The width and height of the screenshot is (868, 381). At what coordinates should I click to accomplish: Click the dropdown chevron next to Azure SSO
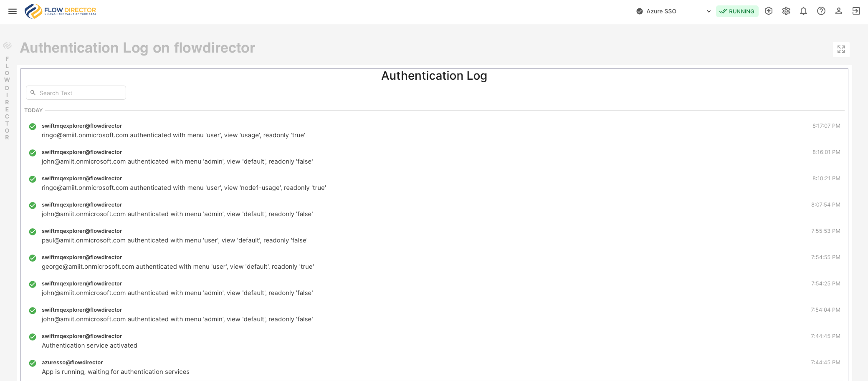click(709, 11)
